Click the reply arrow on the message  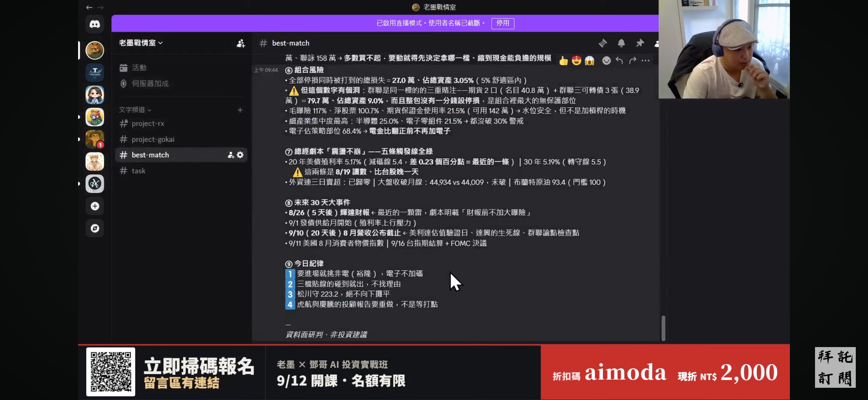point(619,61)
